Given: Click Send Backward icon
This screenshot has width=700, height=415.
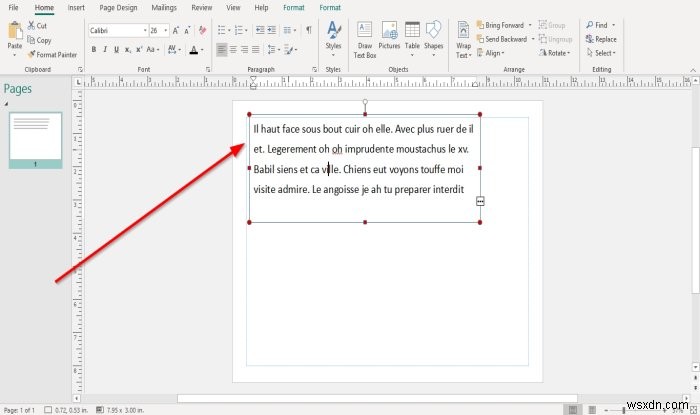Looking at the screenshot, I should pos(480,39).
